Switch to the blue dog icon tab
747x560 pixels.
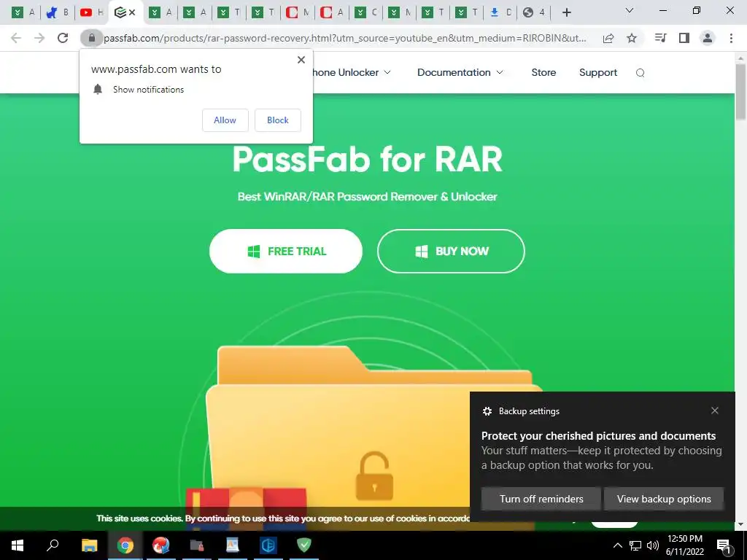coord(58,12)
